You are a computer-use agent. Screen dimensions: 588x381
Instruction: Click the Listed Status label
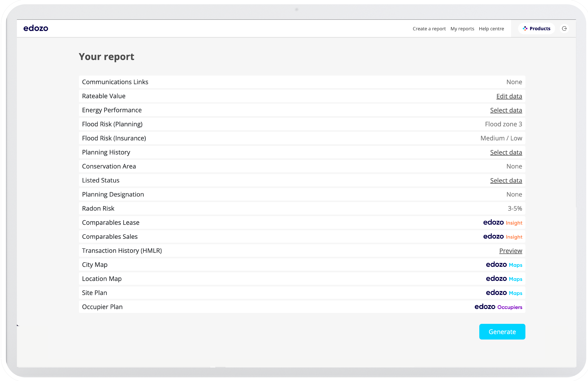[x=101, y=181]
